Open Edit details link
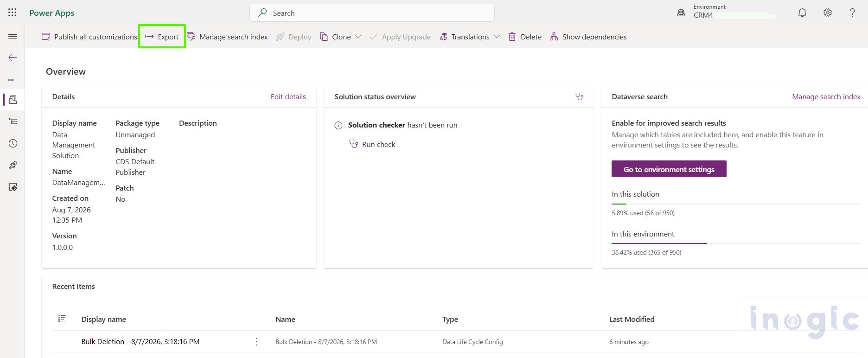The image size is (868, 358). coord(288,97)
